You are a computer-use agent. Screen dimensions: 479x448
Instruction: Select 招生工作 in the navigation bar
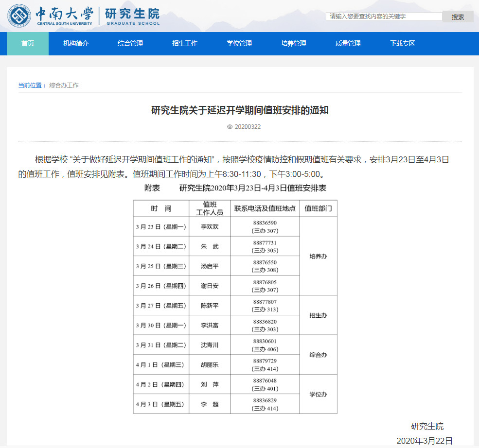pyautogui.click(x=185, y=43)
